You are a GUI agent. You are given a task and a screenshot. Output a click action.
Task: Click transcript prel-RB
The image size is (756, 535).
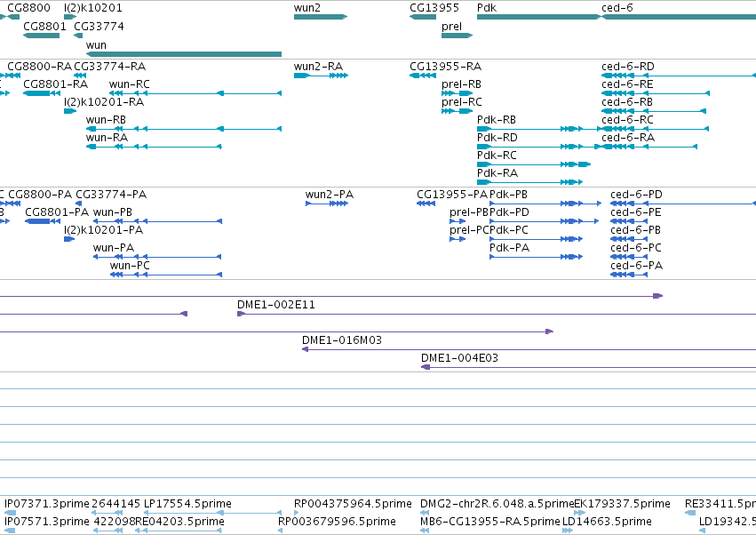point(458,93)
